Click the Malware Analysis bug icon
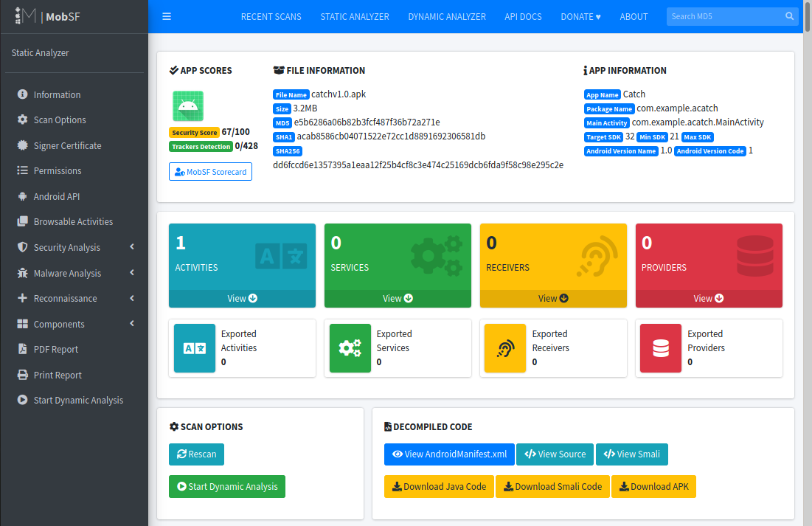The height and width of the screenshot is (526, 812). (x=22, y=273)
